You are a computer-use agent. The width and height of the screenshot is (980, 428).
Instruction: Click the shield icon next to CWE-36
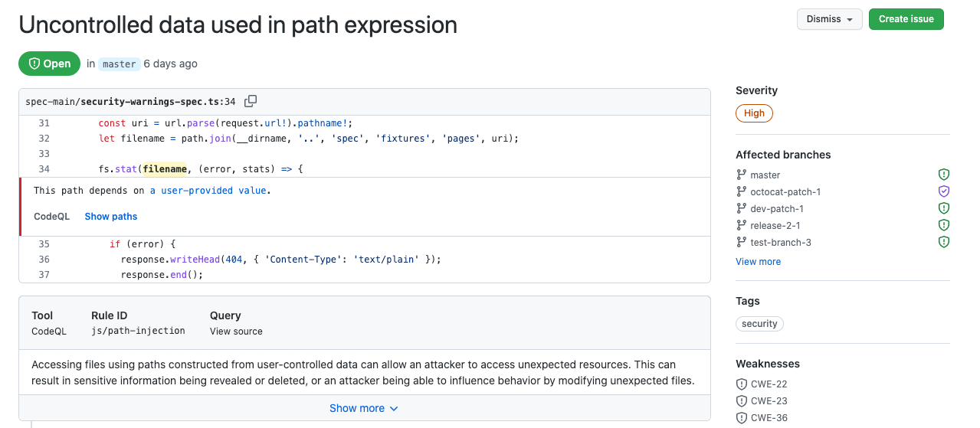(x=741, y=418)
